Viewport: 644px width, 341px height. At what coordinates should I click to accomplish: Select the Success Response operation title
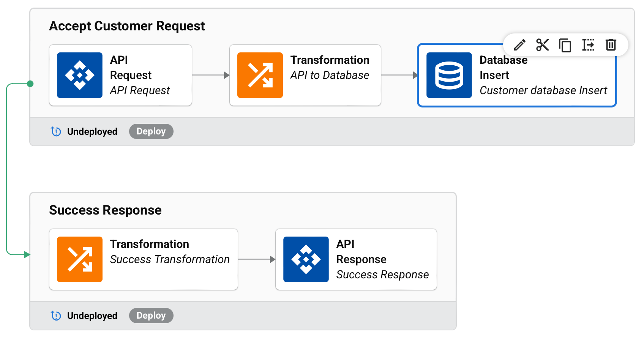tap(105, 210)
